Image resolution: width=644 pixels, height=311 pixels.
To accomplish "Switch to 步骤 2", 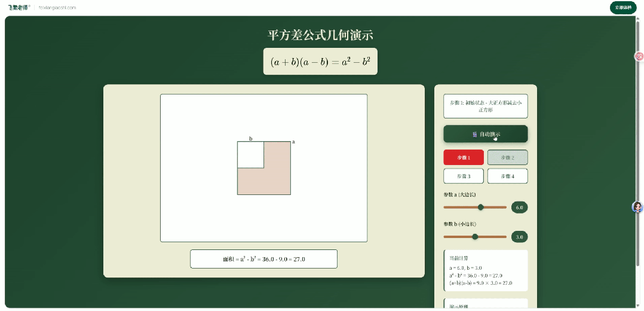I will point(507,157).
